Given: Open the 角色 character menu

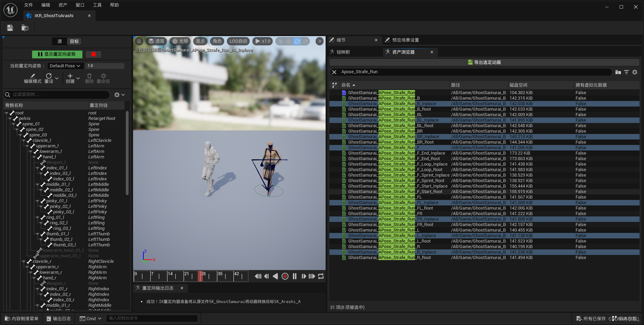Looking at the screenshot, I should tap(217, 41).
